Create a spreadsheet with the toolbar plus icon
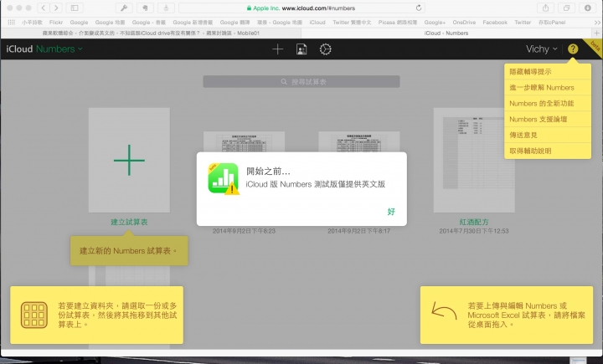603x364 pixels. (x=278, y=49)
